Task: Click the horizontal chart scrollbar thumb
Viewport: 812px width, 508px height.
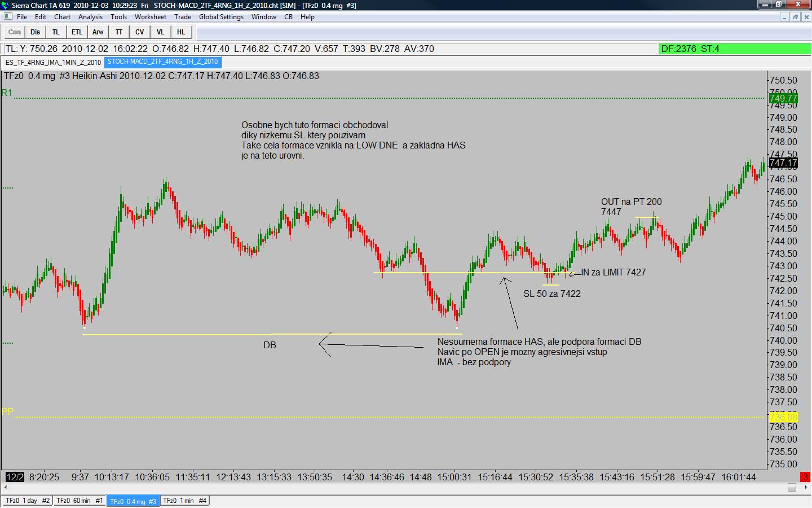Action: 792,488
